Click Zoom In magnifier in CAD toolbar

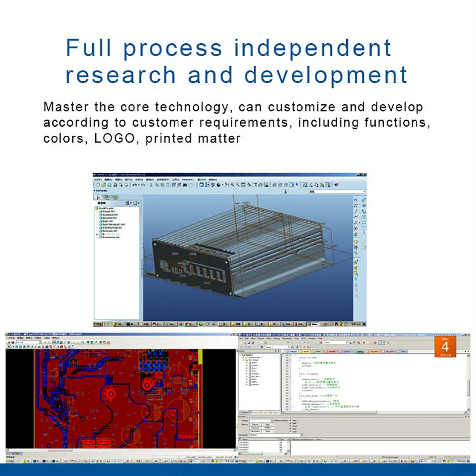pyautogui.click(x=232, y=185)
